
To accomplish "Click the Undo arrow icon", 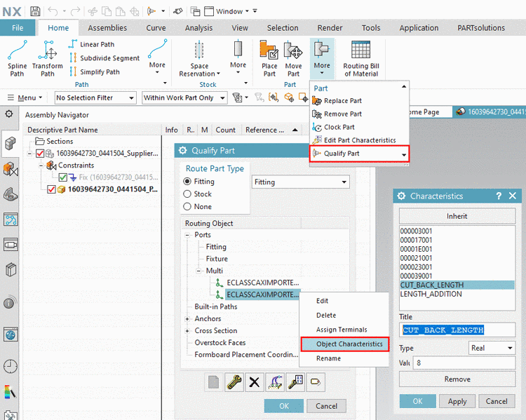I will [53, 11].
